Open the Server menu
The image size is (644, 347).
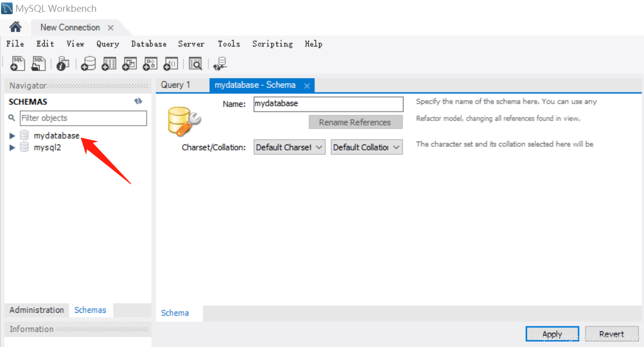[191, 44]
